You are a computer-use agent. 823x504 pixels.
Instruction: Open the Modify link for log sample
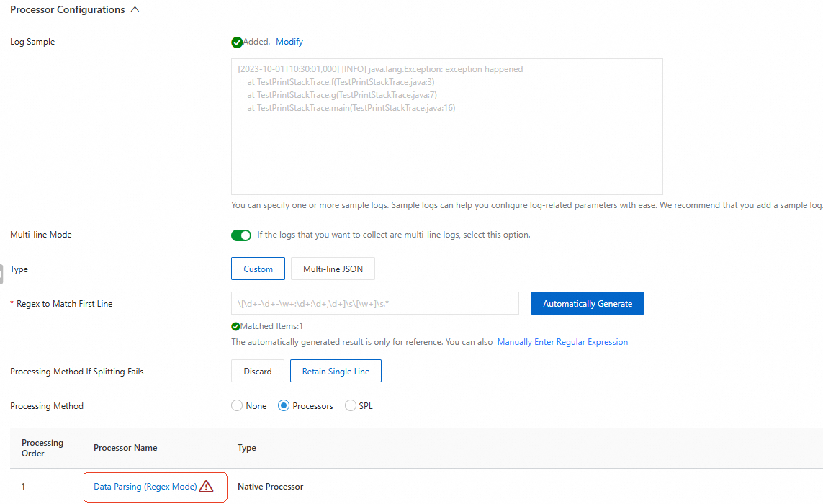coord(289,42)
